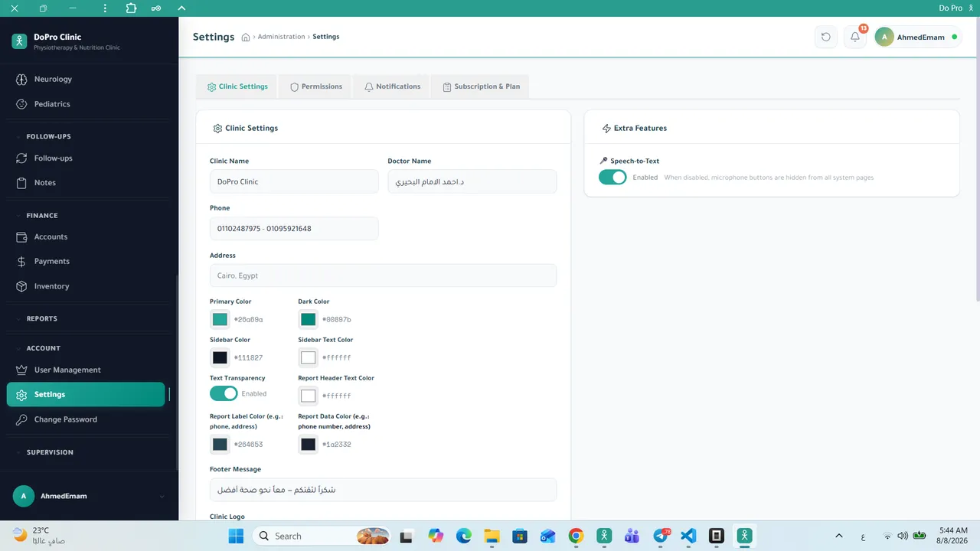980x551 pixels.
Task: Disable the Speech-to-Text toggle
Action: click(612, 177)
